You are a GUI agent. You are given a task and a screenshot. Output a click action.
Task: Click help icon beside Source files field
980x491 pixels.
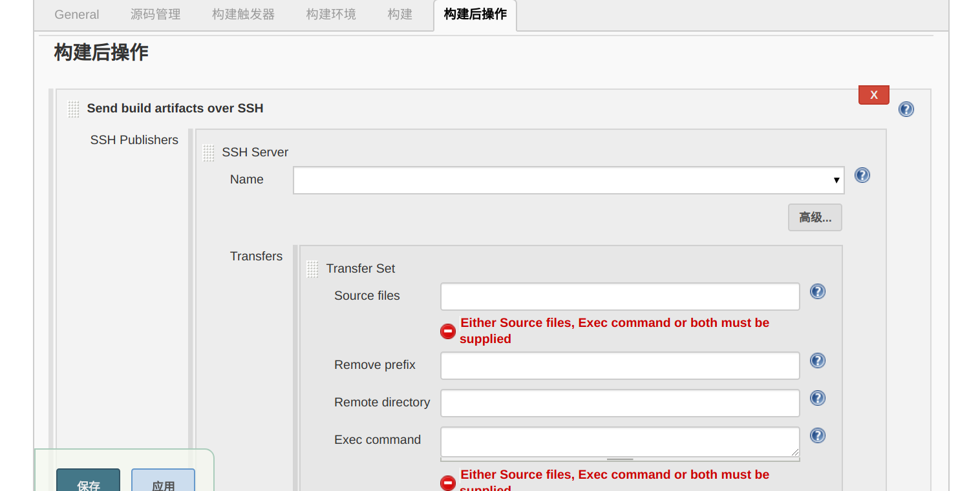tap(818, 291)
